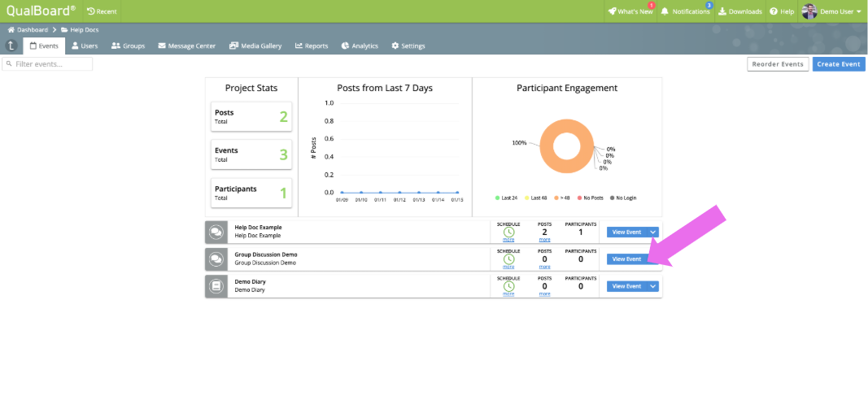Click the Demo Diary journal icon

pyautogui.click(x=216, y=286)
